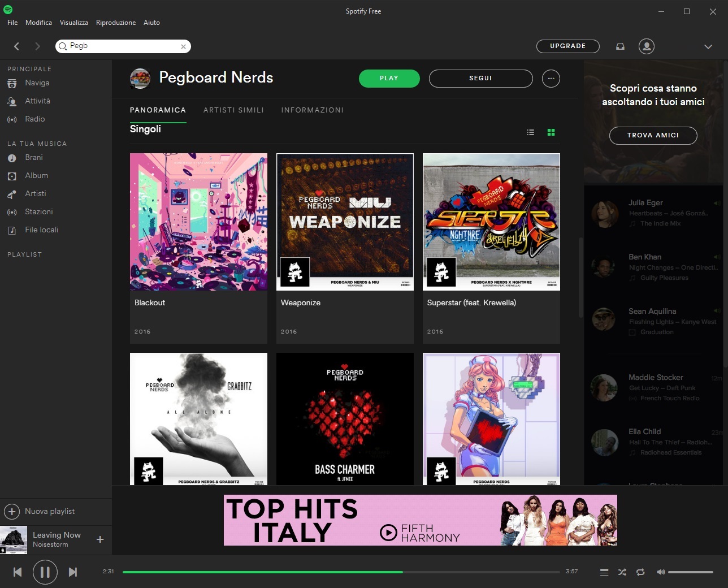The height and width of the screenshot is (588, 728).
Task: Toggle repeat mode
Action: 640,572
